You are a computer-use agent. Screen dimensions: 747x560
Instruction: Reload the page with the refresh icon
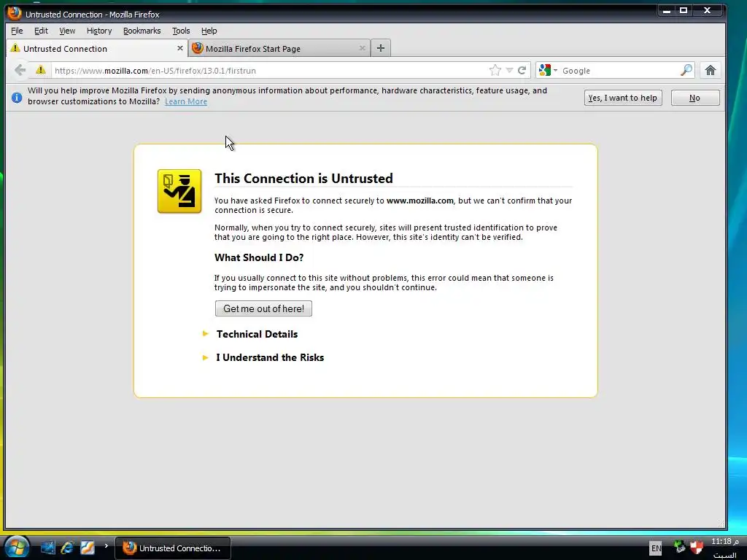coord(522,71)
